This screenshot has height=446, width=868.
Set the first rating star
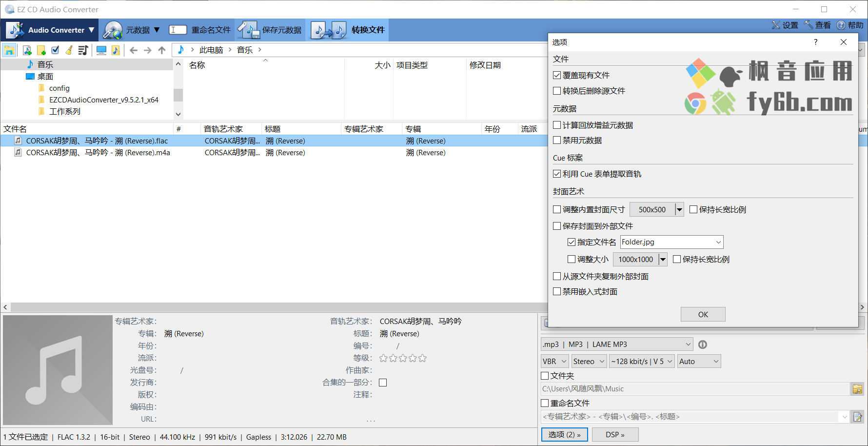click(383, 358)
